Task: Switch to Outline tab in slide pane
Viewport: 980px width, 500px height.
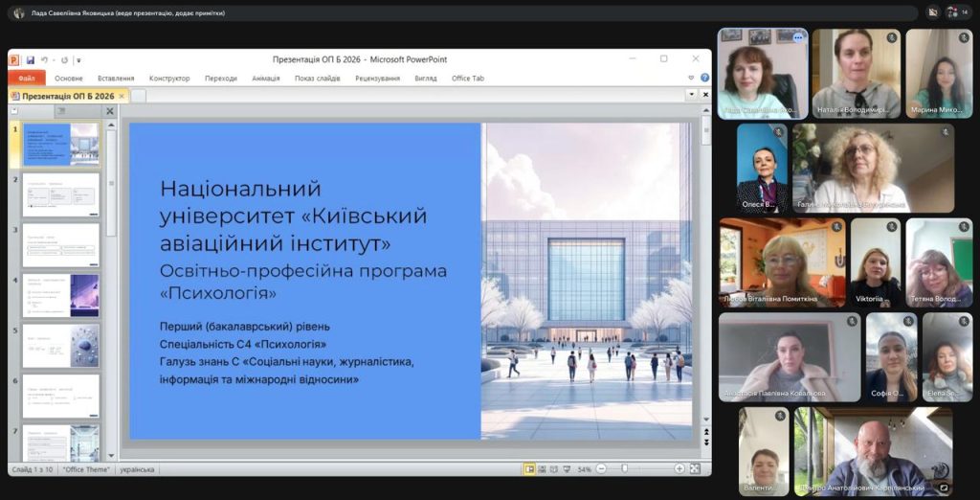Action: tap(60, 111)
